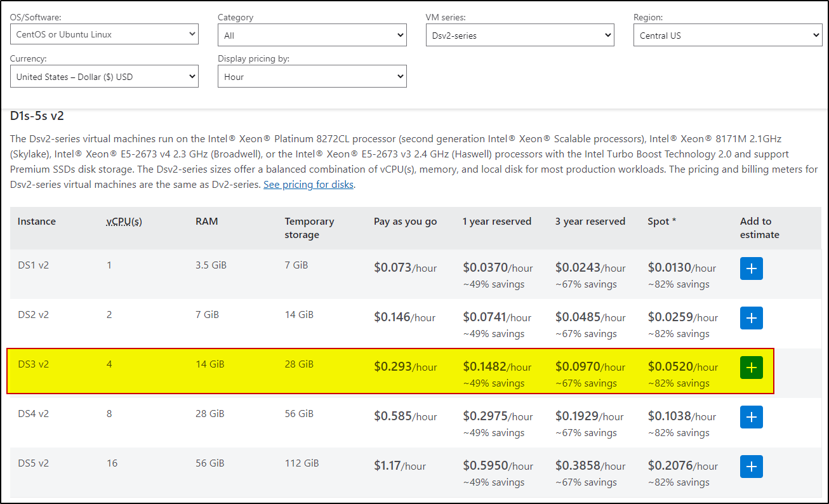Open the VM series Dsv2-series dropdown

point(520,36)
